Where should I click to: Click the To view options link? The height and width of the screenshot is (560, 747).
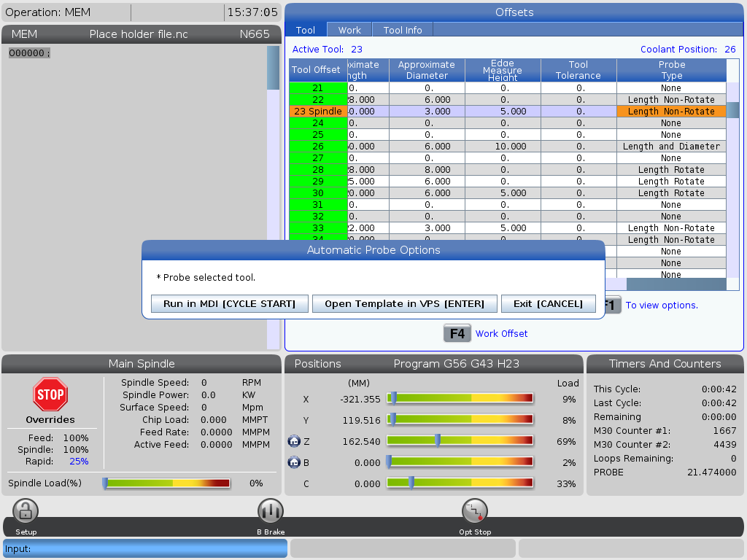tap(662, 306)
